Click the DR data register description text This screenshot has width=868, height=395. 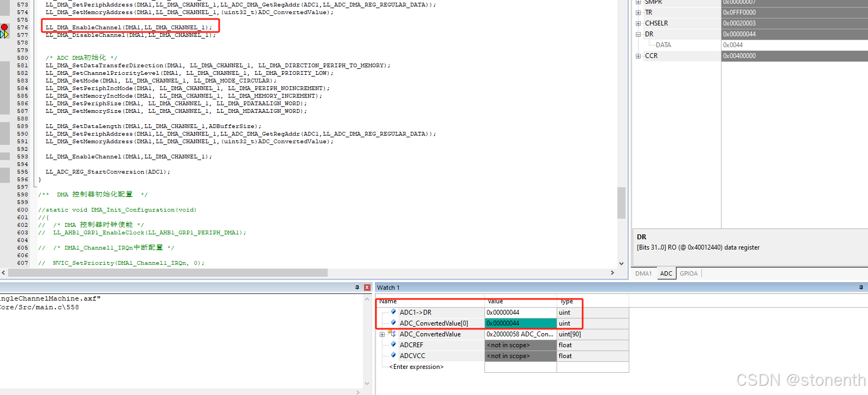coord(698,247)
